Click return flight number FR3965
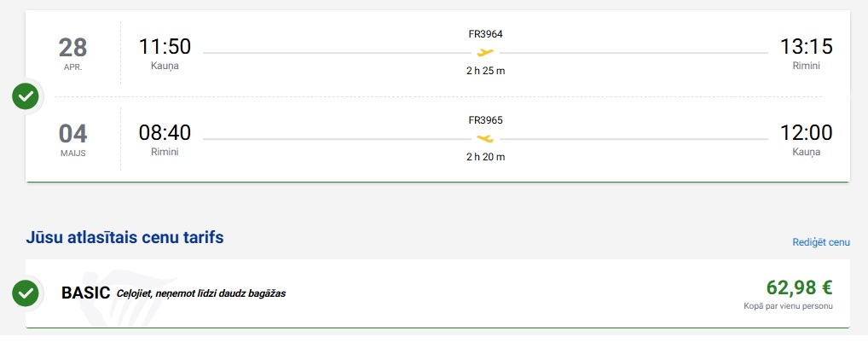Viewport: 868px width, 348px height. coord(485,119)
